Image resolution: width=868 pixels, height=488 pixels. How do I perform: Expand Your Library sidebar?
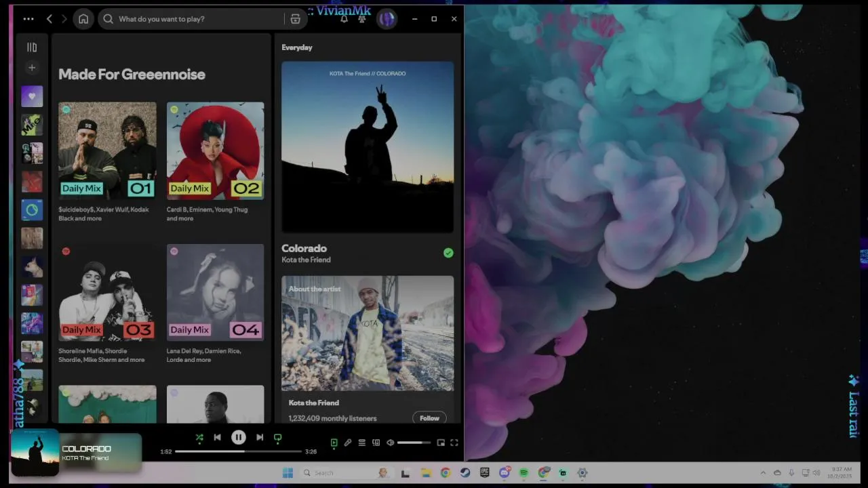tap(32, 47)
